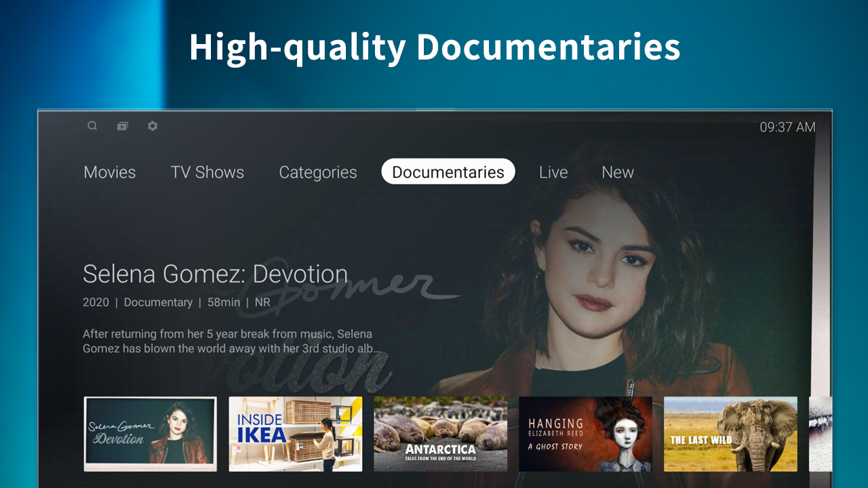Select the Documentaries tab
Screen dimensions: 868x488
point(448,171)
